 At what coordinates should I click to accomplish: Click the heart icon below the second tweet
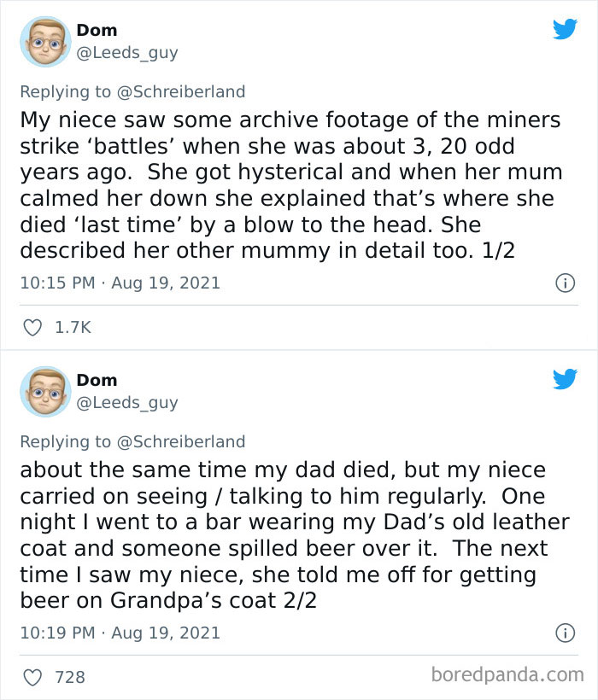[32, 677]
